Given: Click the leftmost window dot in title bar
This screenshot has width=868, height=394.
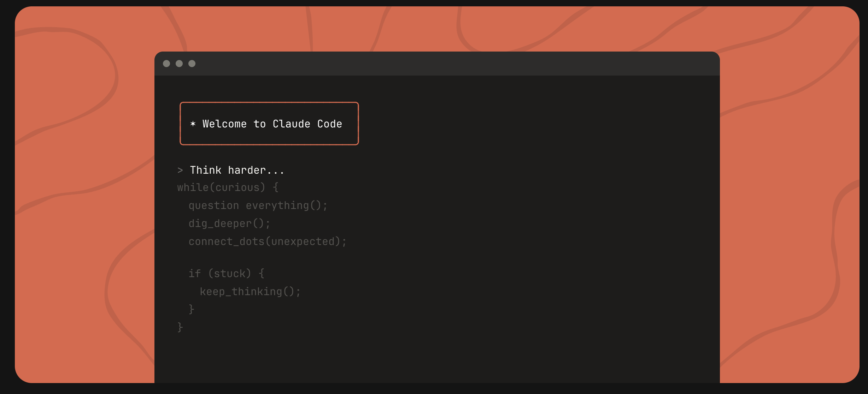Looking at the screenshot, I should click(x=166, y=64).
